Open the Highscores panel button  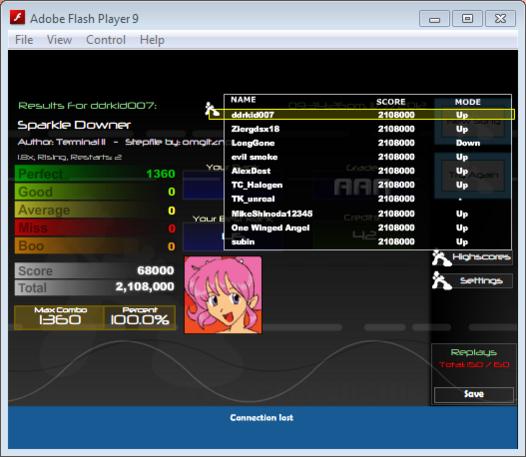pos(481,257)
